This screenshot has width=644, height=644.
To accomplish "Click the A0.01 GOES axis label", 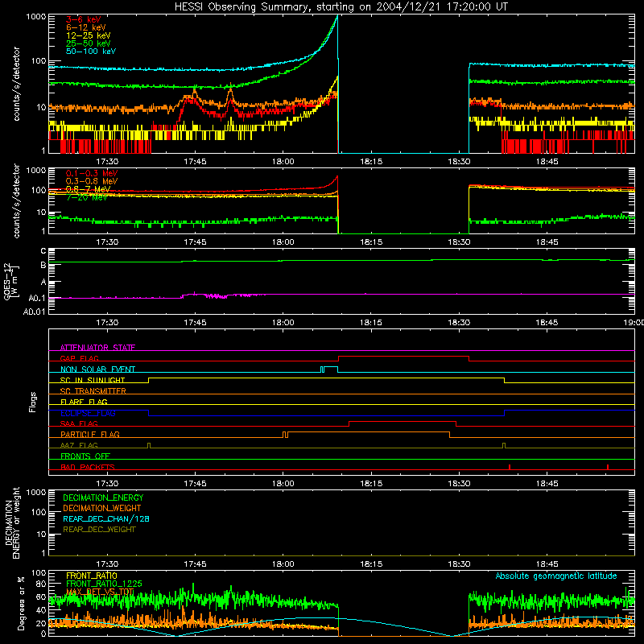I will click(x=34, y=312).
